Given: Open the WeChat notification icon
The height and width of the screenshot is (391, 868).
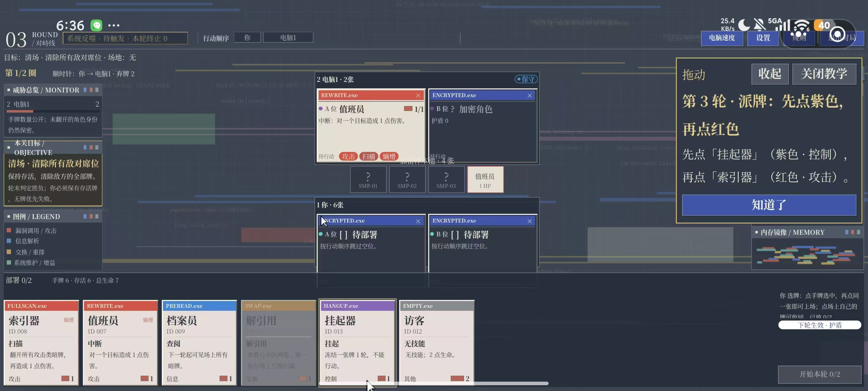Looking at the screenshot, I should click(96, 25).
